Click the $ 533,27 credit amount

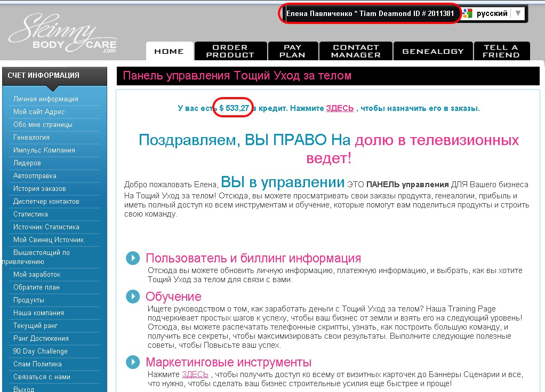point(234,108)
